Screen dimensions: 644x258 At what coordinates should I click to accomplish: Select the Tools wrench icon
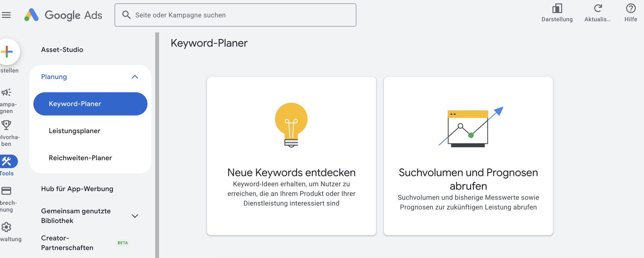pos(7,161)
